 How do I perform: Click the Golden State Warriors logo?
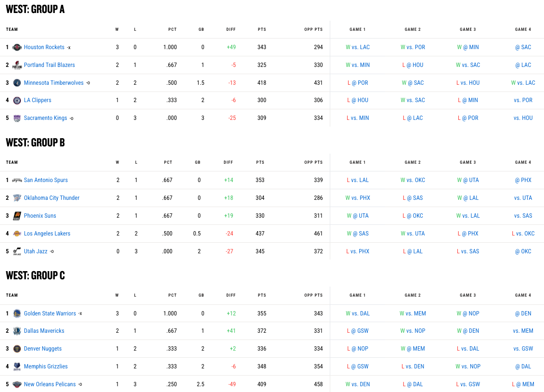(17, 314)
